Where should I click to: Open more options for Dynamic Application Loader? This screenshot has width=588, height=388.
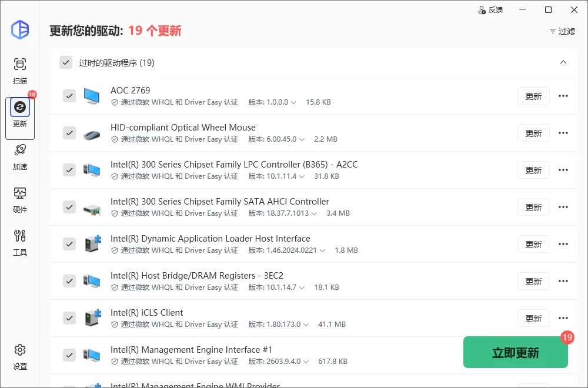click(x=563, y=244)
